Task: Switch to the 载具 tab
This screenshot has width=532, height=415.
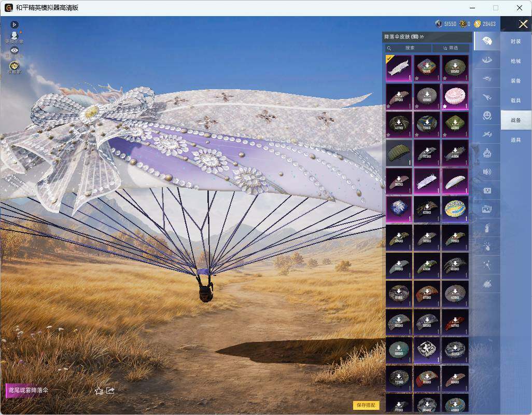Action: point(516,101)
